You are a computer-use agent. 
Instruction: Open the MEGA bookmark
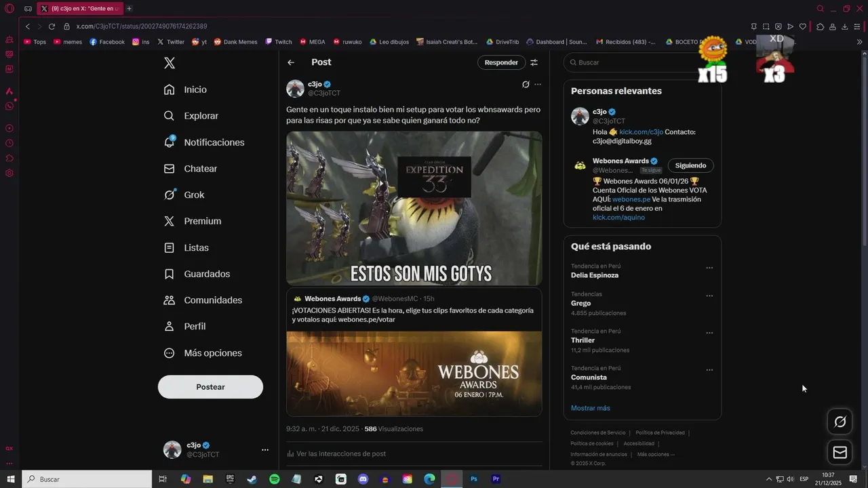312,42
